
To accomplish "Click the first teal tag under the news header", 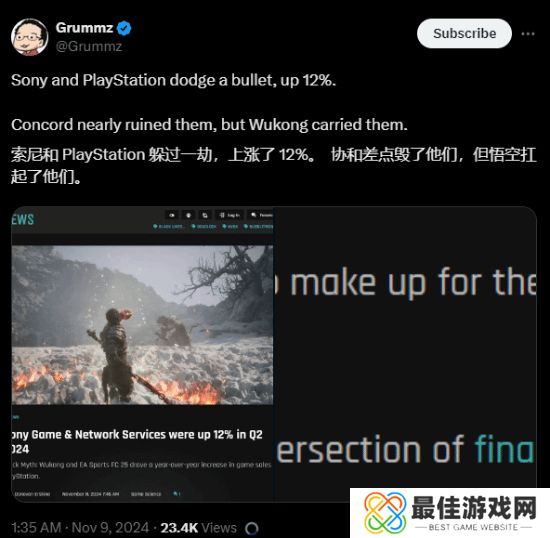I will click(x=168, y=227).
